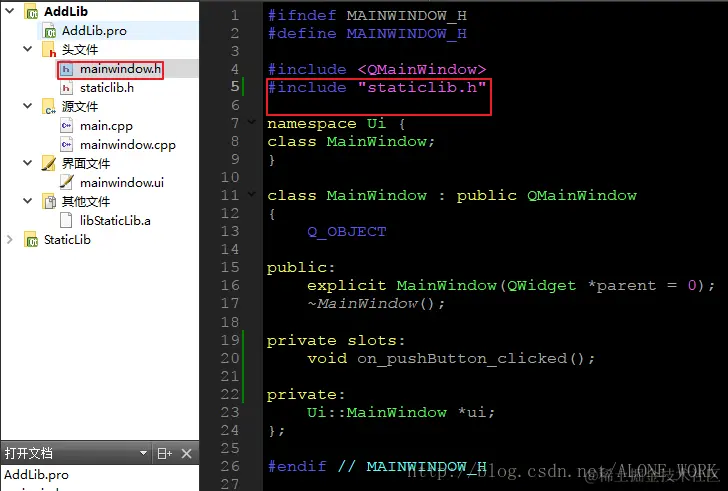
Task: Click the 其他文件 folder icon
Action: [49, 201]
